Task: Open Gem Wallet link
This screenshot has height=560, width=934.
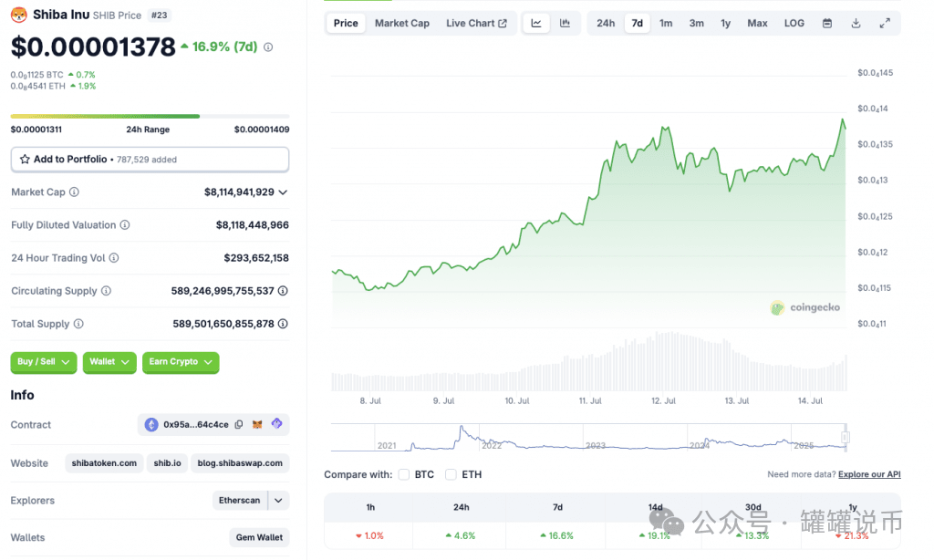Action: coord(259,537)
